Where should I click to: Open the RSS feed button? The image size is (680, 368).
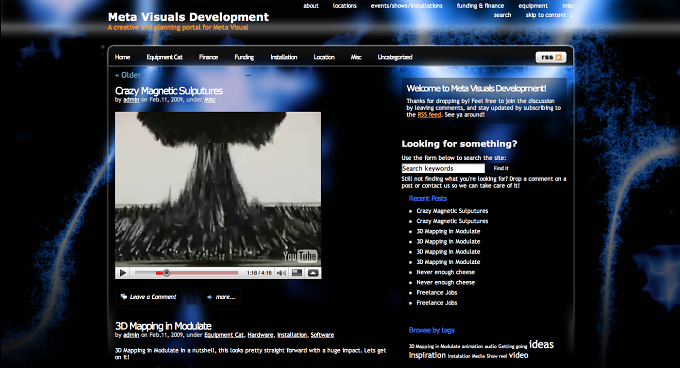coord(551,57)
